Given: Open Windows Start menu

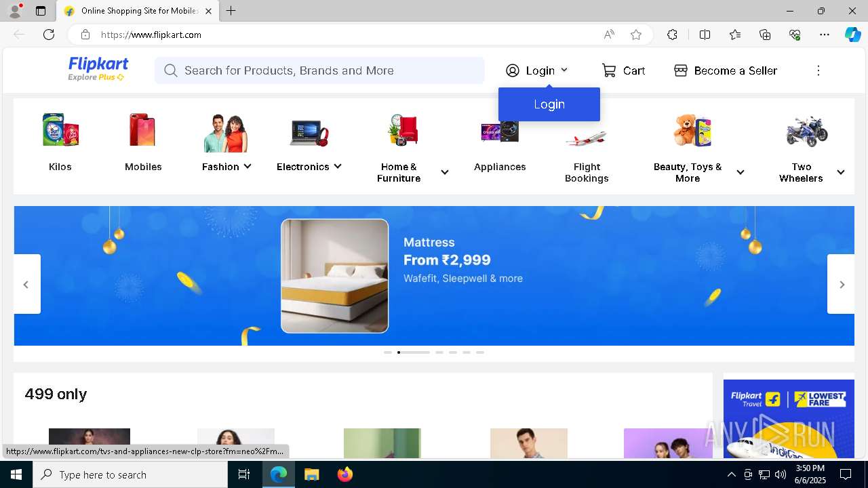Looking at the screenshot, I should pyautogui.click(x=16, y=474).
